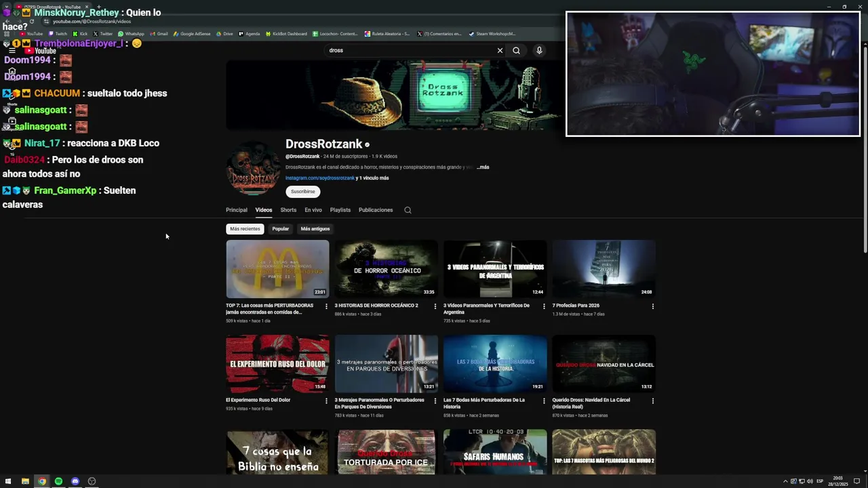Select the Más recientes filter chip
Screen dimensions: 868x488
(x=245, y=229)
